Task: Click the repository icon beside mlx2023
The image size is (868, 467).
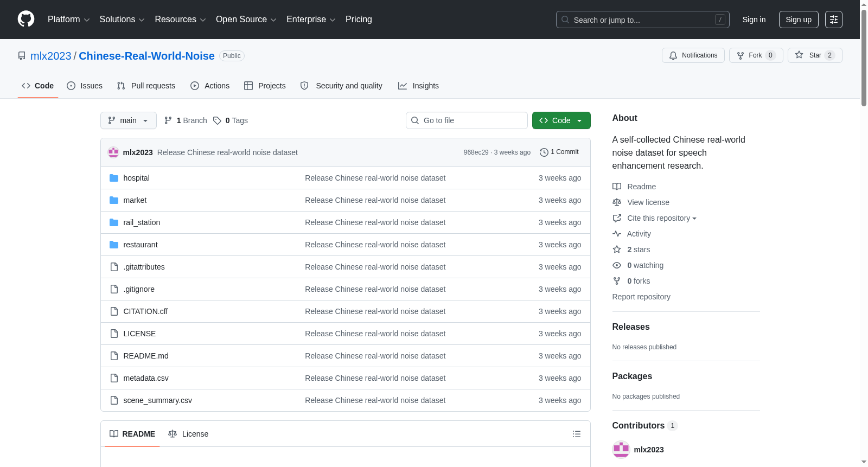Action: point(22,56)
